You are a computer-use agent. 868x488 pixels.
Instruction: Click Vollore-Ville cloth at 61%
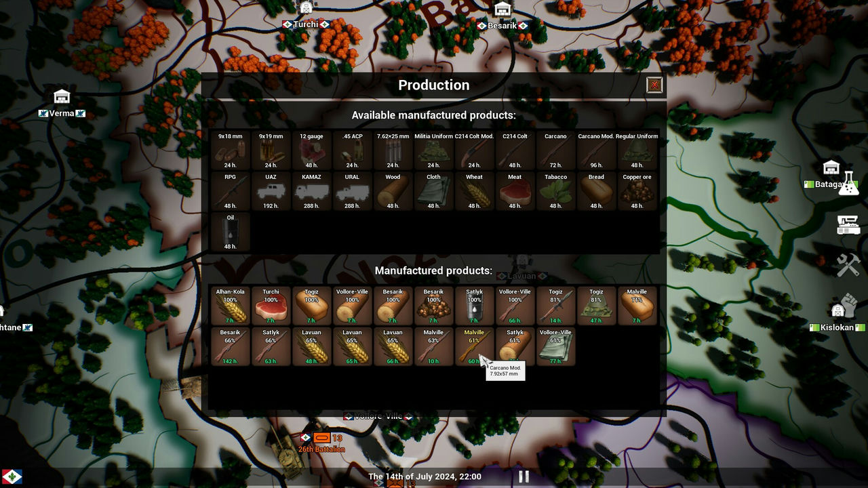tap(555, 347)
